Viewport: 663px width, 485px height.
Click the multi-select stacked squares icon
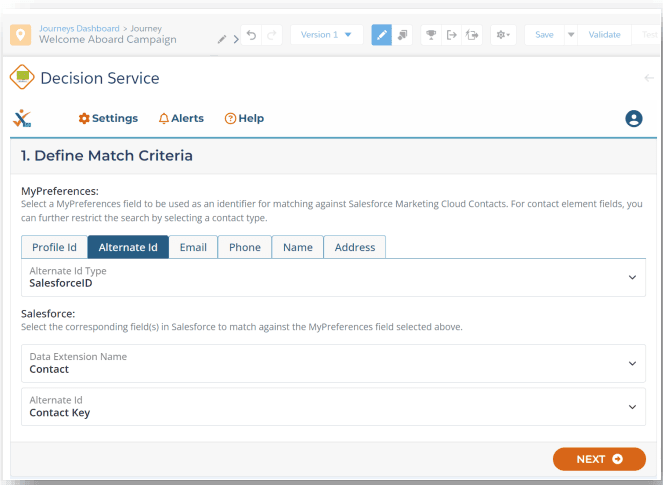pyautogui.click(x=402, y=35)
